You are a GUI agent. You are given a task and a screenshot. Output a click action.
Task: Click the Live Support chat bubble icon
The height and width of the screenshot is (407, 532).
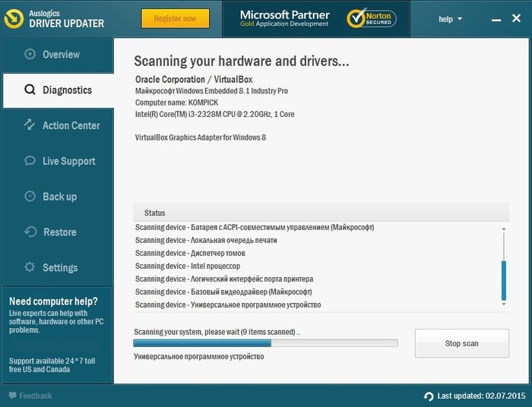[30, 161]
